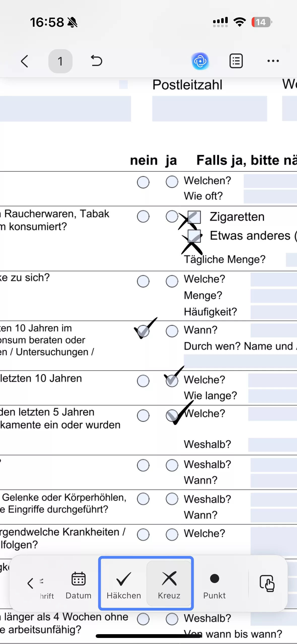Check the 'Etwas anderes' checkbox
This screenshot has width=297, height=644.
[193, 236]
